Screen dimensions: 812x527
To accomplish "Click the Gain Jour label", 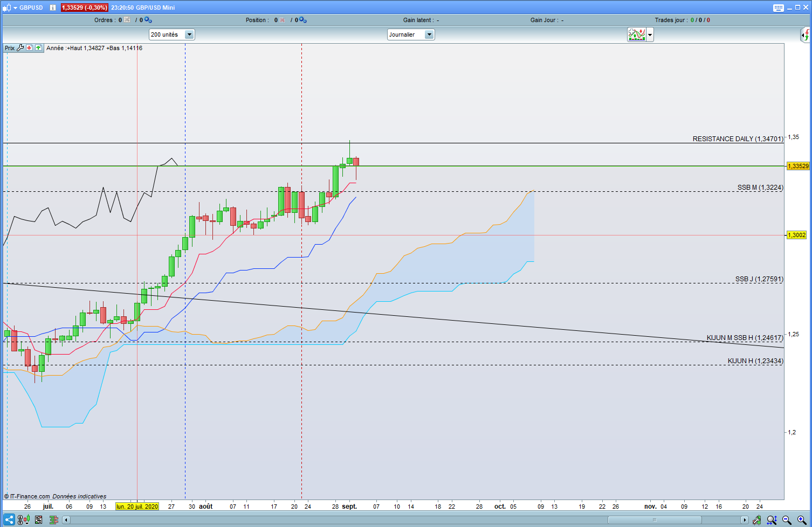I will pyautogui.click(x=543, y=20).
